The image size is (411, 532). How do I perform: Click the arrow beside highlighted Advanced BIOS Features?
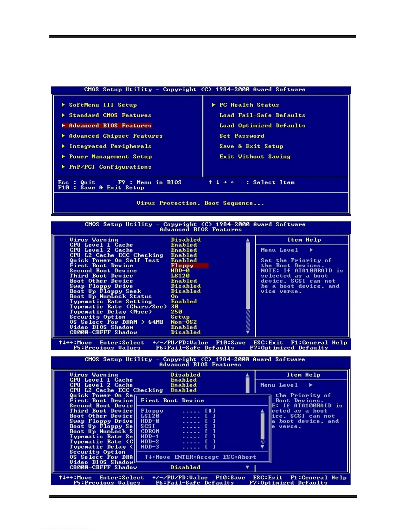(63, 126)
